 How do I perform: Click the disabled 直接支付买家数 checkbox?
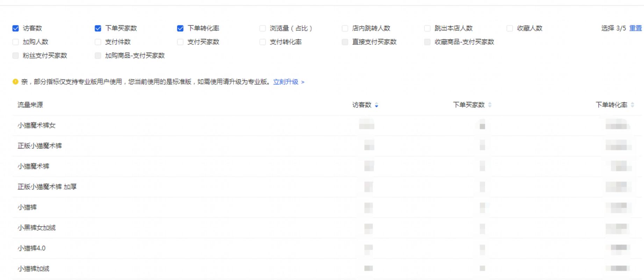tap(345, 42)
